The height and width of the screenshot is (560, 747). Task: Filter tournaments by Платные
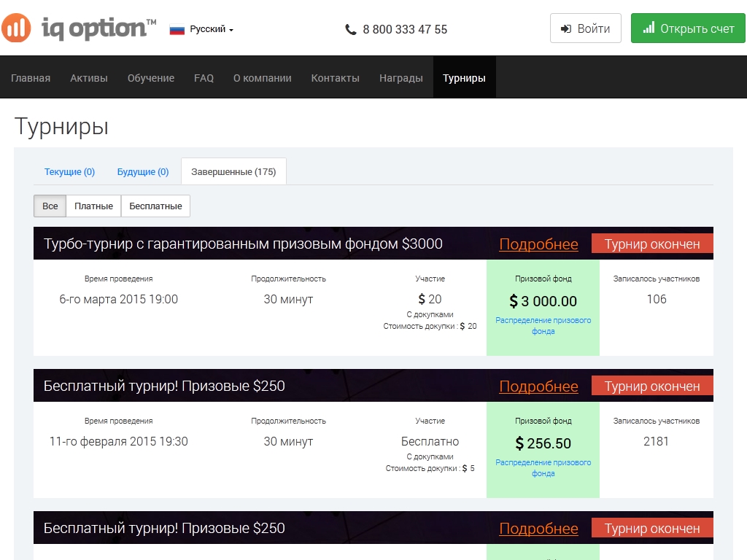coord(93,206)
